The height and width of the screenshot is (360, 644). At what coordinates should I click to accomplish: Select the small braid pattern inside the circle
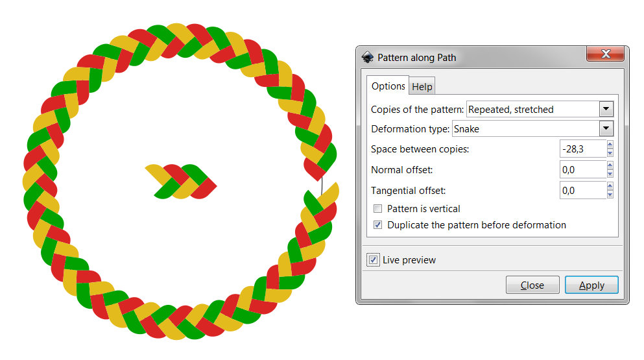[182, 181]
